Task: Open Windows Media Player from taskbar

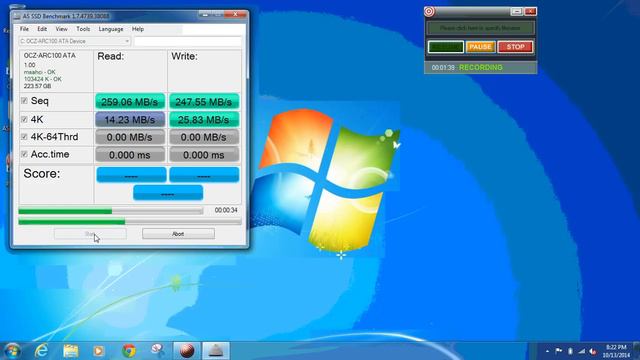Action: click(x=98, y=351)
